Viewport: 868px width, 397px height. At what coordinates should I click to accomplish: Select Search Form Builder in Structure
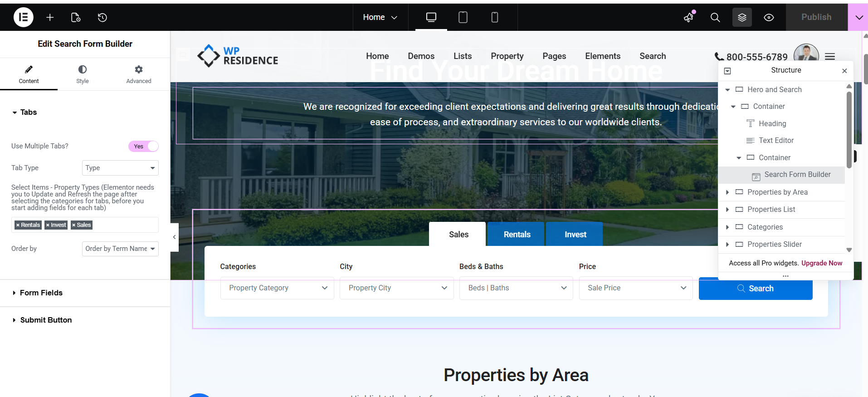click(797, 175)
